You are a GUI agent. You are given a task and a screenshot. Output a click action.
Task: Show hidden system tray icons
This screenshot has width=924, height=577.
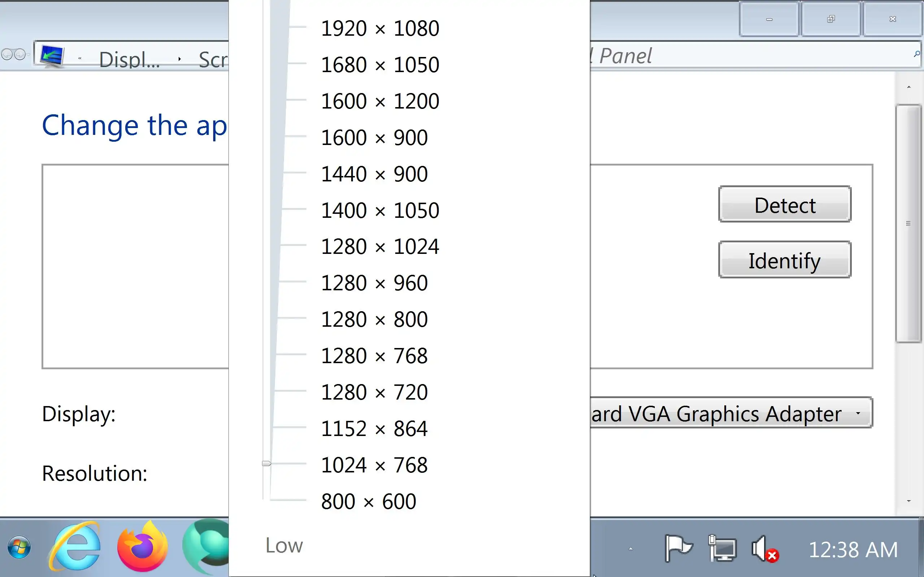click(631, 549)
